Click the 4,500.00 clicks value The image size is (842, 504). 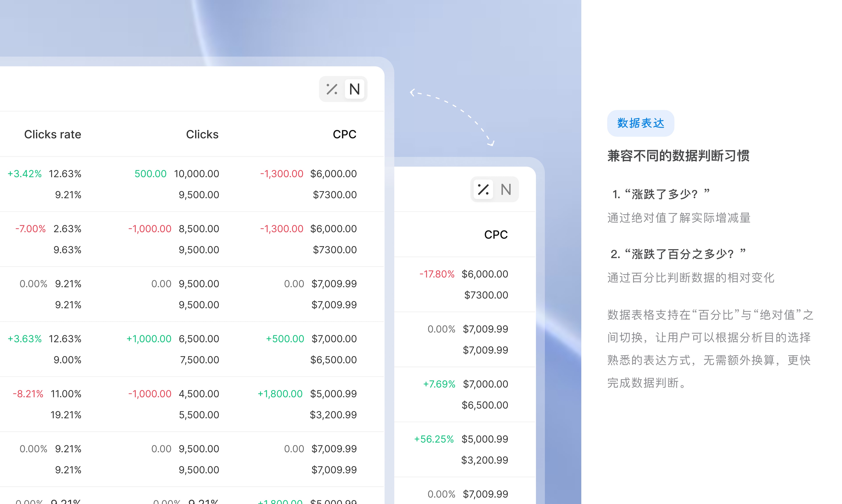click(x=199, y=394)
